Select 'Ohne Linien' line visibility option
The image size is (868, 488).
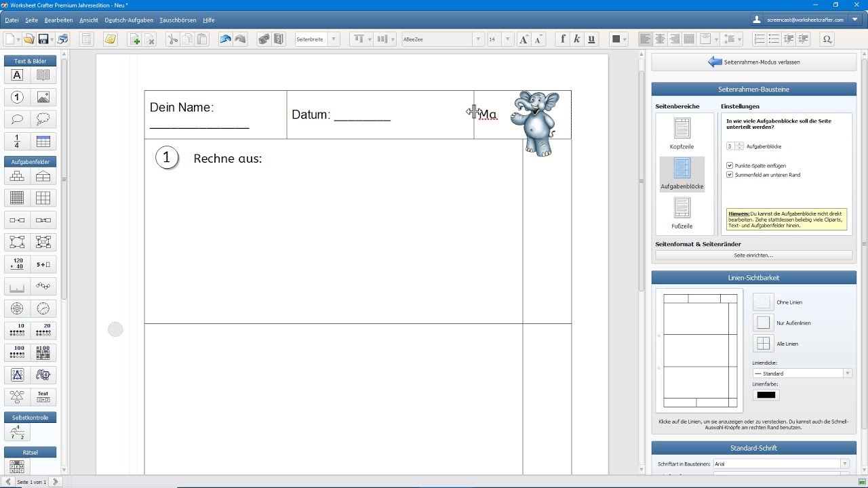tap(764, 302)
